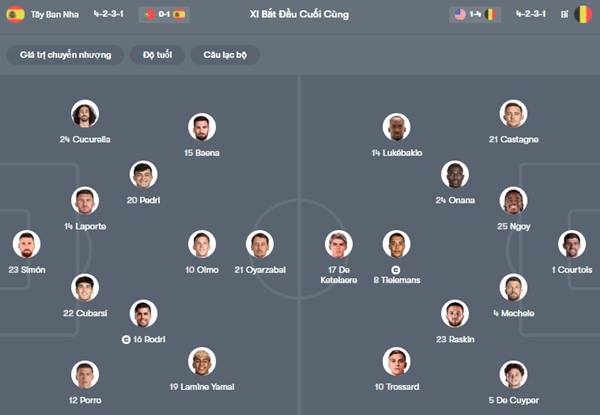The height and width of the screenshot is (415, 600).
Task: Click the captain badge beside 16 Rodri
Action: coord(126,339)
